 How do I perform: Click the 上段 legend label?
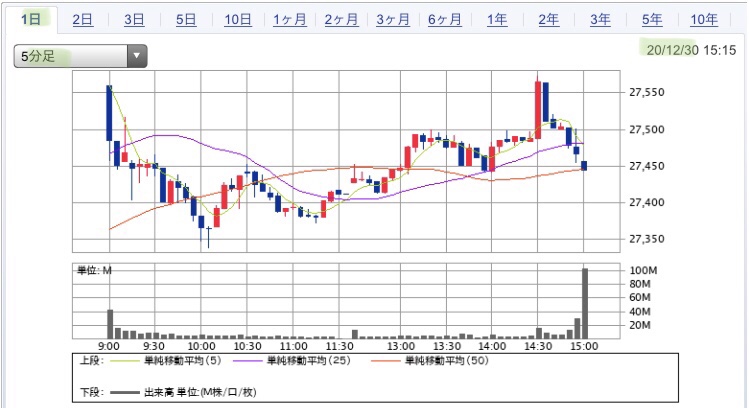coord(91,360)
